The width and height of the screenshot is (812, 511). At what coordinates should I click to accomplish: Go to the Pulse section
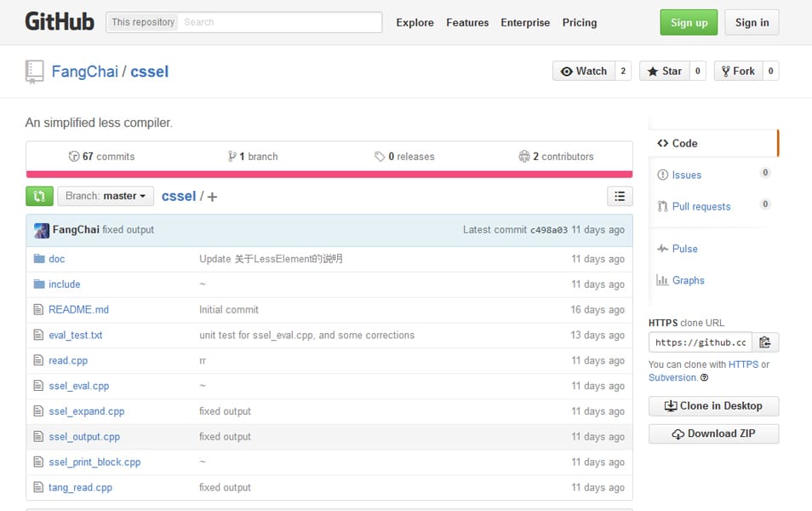684,249
